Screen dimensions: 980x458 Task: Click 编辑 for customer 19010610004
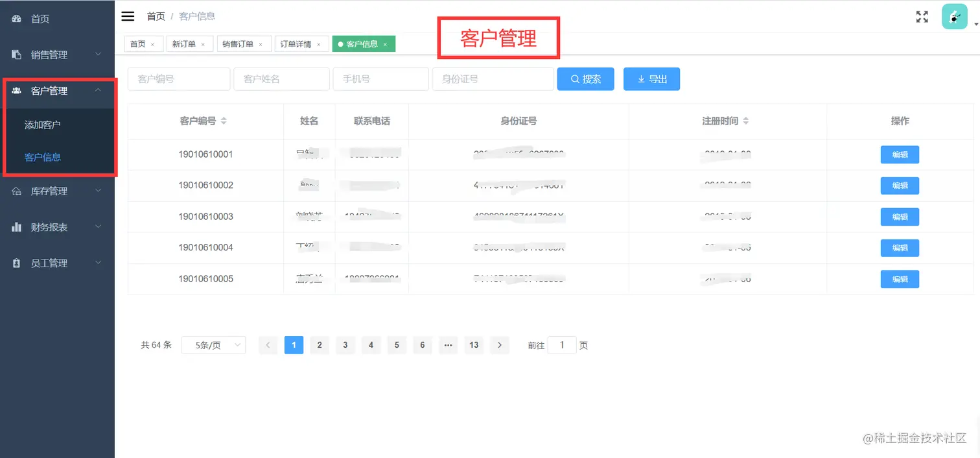tap(900, 248)
